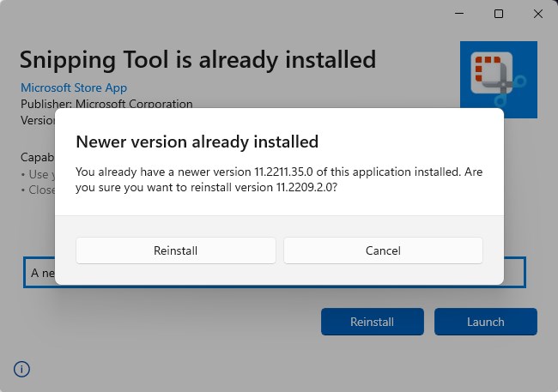Click the info icon in the bottom-left corner
Image resolution: width=558 pixels, height=392 pixels.
pyautogui.click(x=22, y=369)
